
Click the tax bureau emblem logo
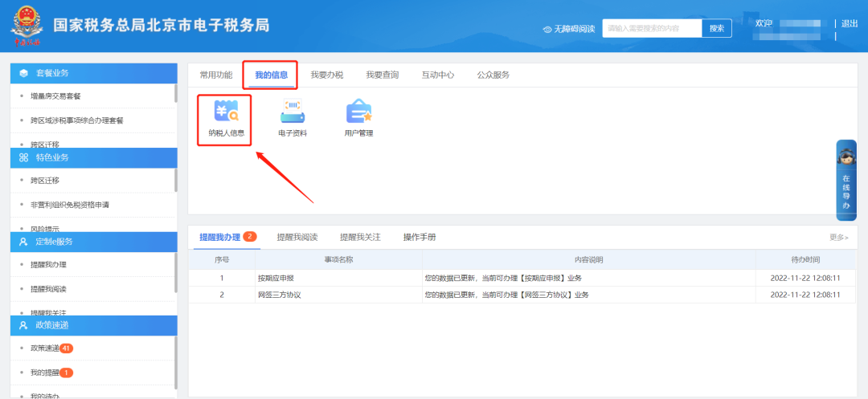27,26
